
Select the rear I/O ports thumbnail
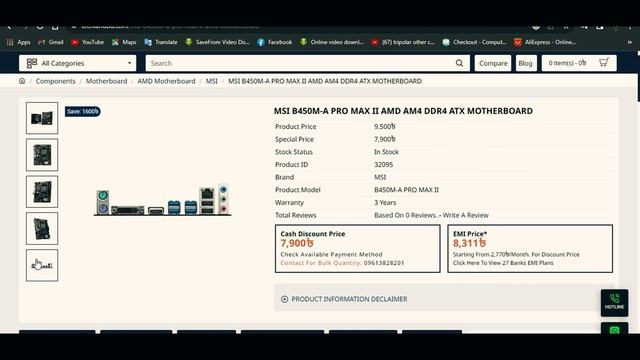[42, 265]
